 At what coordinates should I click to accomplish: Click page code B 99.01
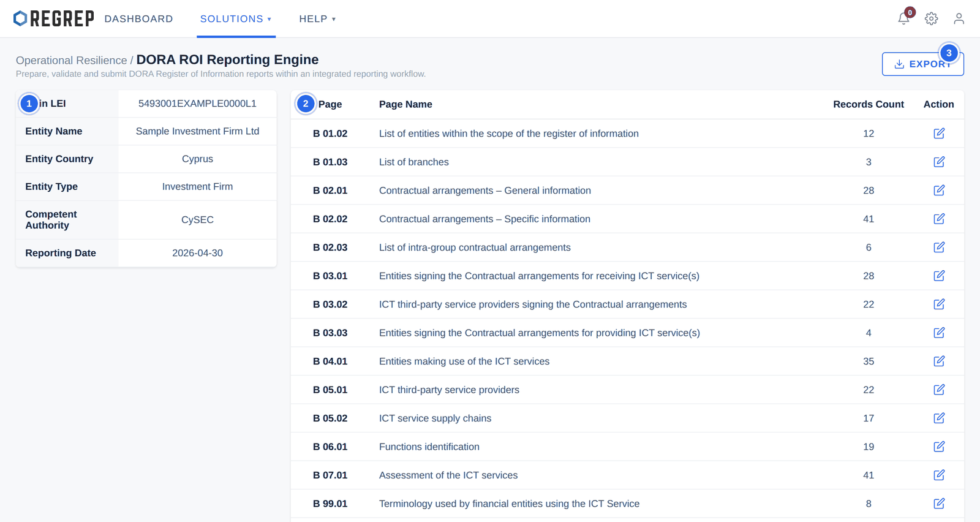coord(330,504)
